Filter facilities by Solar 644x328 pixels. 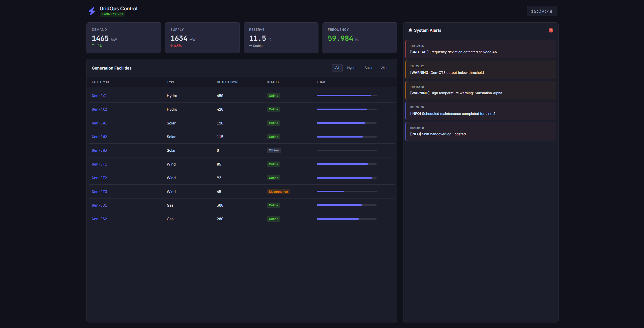pyautogui.click(x=368, y=68)
